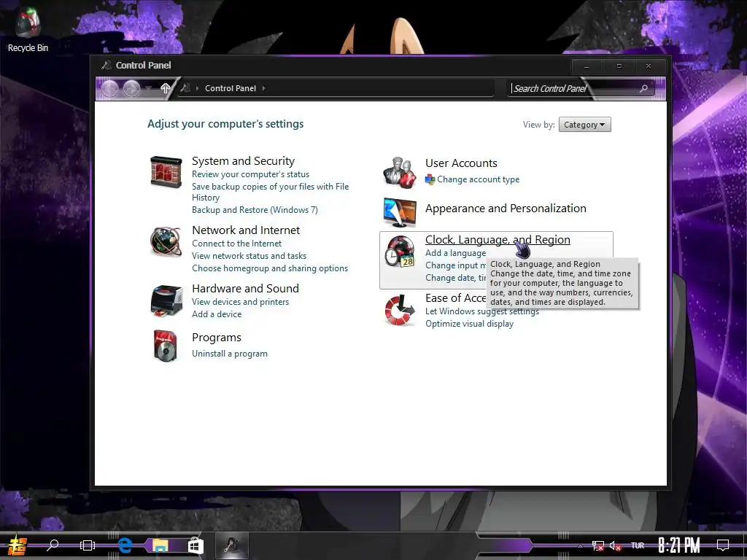747x560 pixels.
Task: Click the volume tray icon
Action: click(x=615, y=545)
